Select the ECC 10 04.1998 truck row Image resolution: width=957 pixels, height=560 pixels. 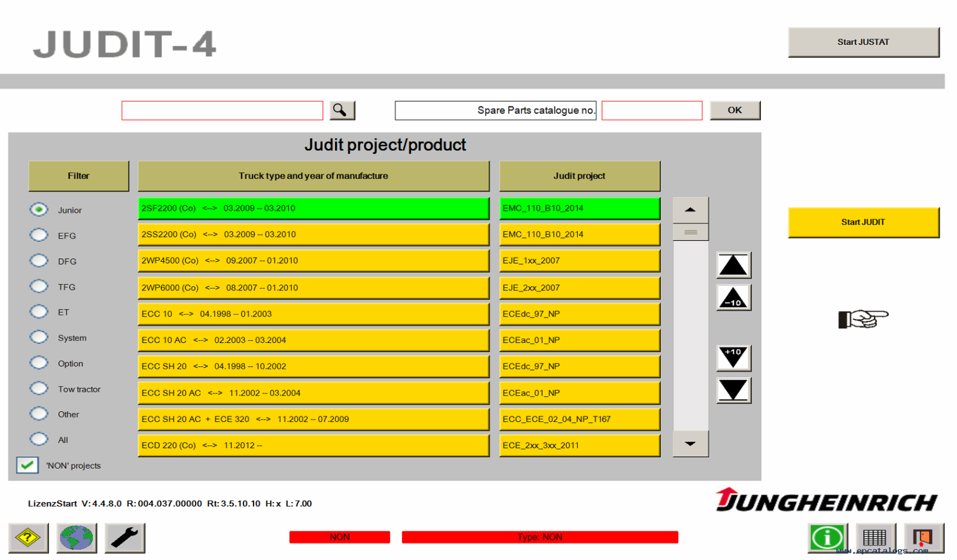[313, 314]
